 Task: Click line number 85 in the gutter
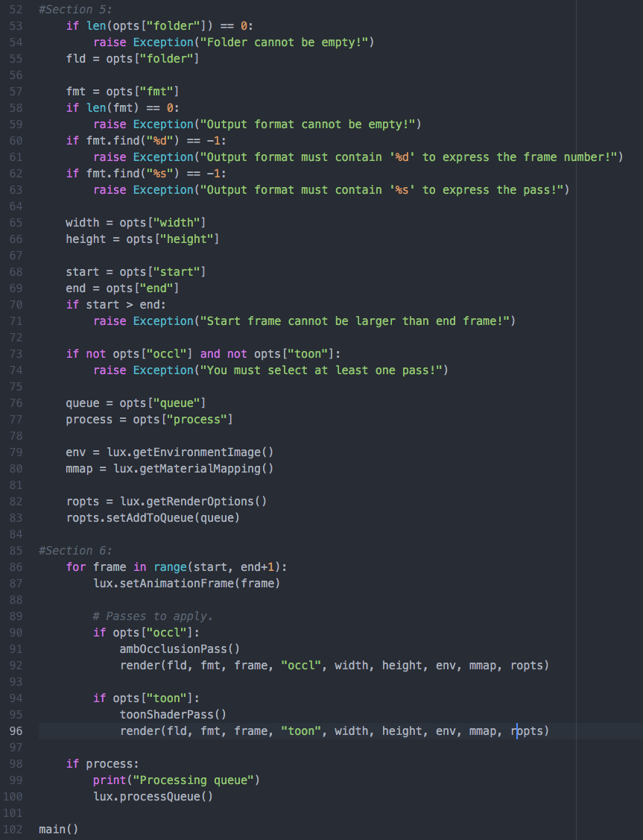click(16, 551)
